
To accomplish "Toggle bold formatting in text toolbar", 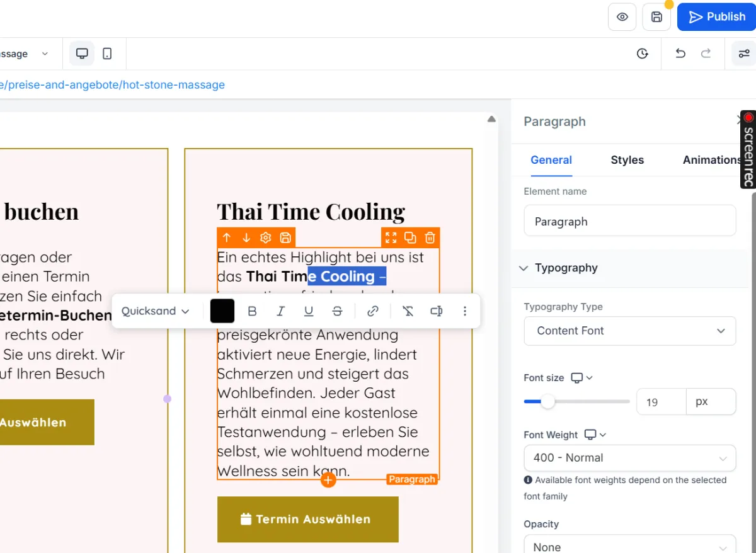I will click(253, 311).
